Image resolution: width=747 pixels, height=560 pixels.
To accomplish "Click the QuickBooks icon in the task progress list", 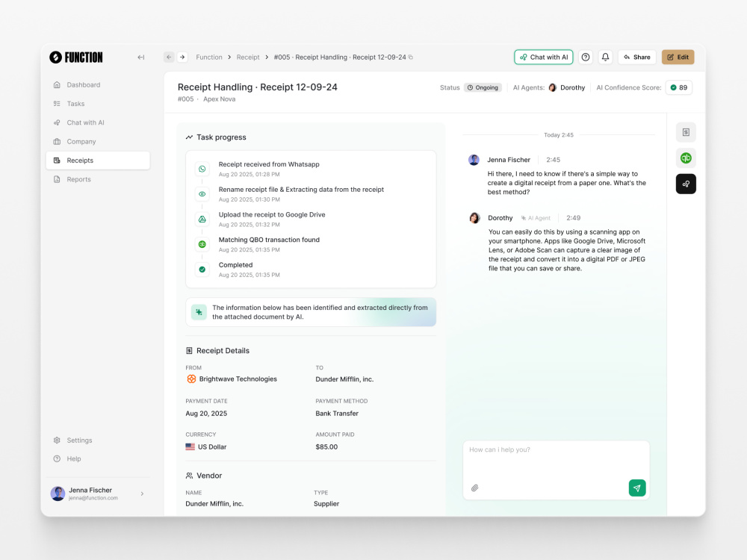I will click(202, 244).
